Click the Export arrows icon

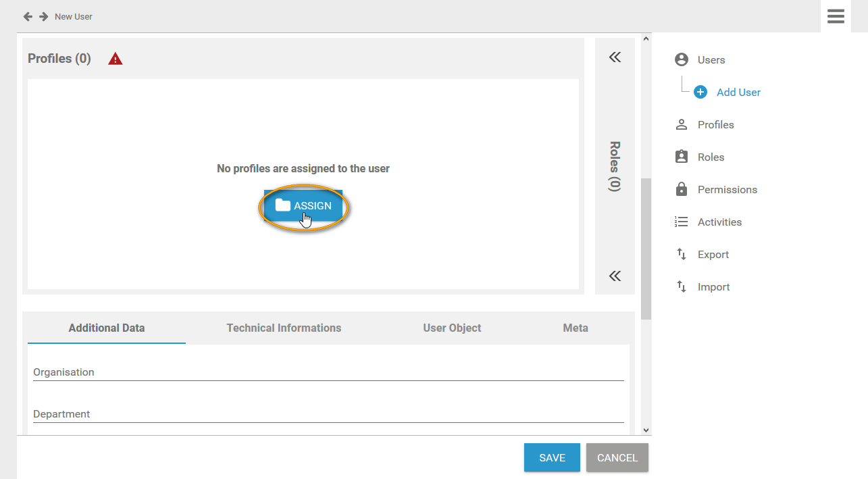click(x=681, y=254)
